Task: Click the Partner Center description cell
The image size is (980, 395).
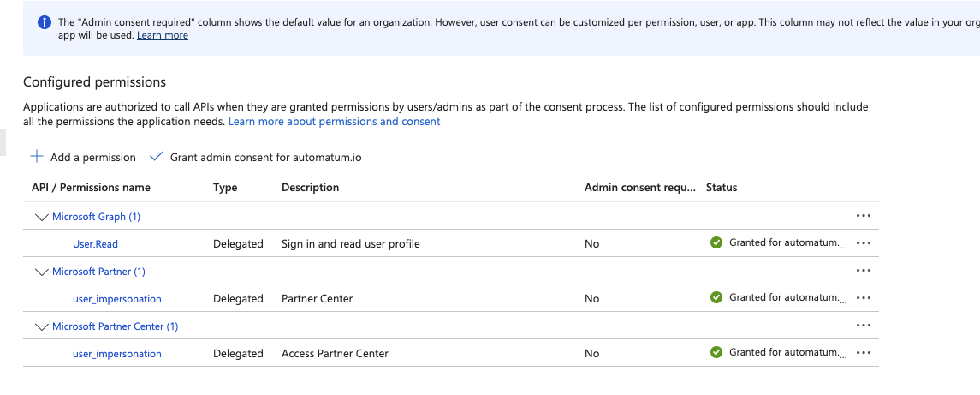Action: (x=318, y=299)
